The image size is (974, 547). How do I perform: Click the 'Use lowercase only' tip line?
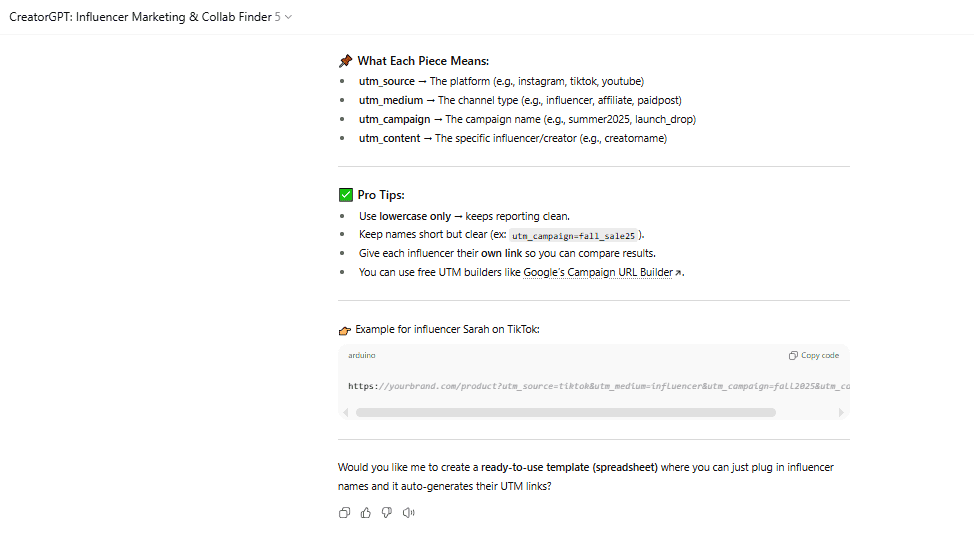coord(464,217)
